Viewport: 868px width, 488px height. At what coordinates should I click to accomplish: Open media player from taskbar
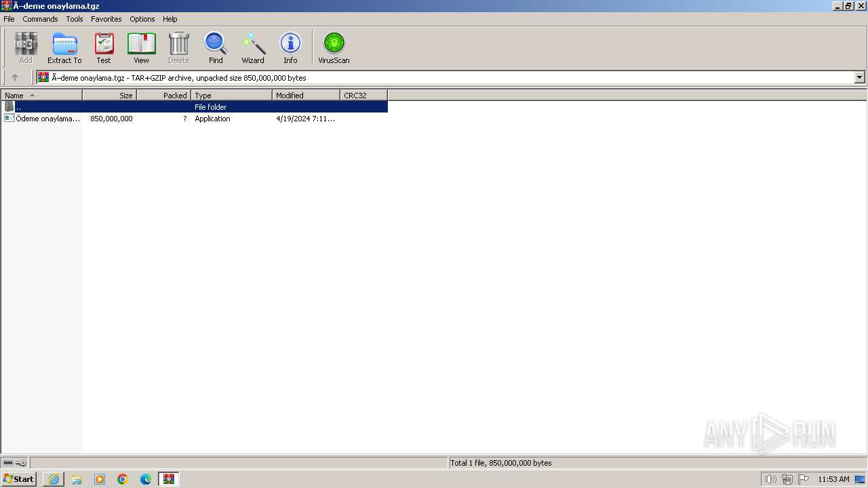100,479
